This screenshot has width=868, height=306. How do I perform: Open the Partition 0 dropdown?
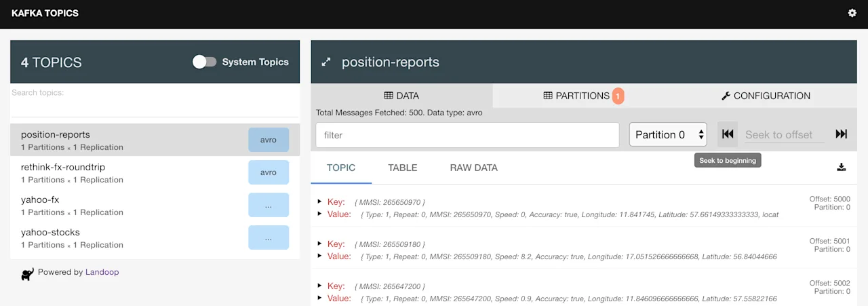(x=668, y=134)
